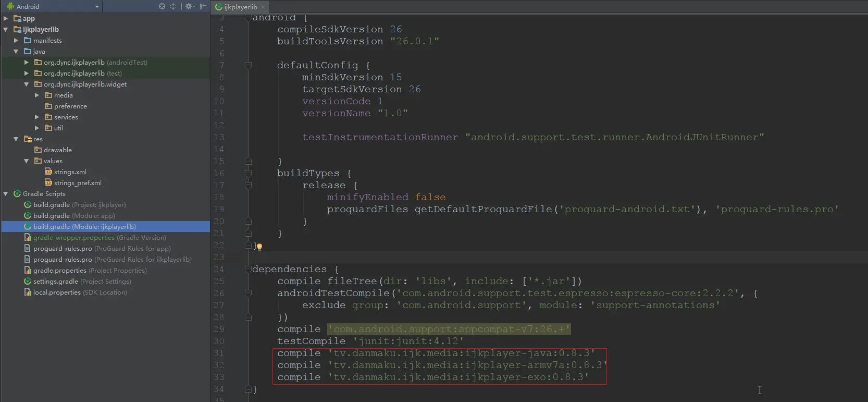Collapse the Gradle Scripts node arrow

6,193
